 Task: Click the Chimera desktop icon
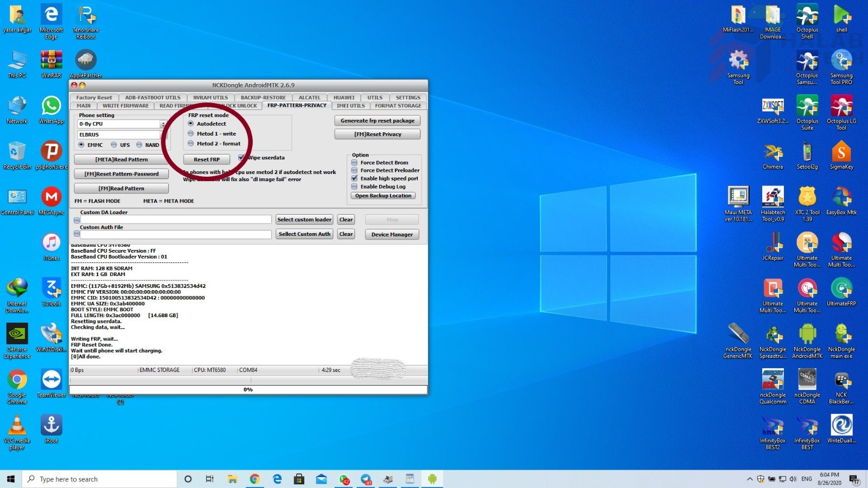773,155
